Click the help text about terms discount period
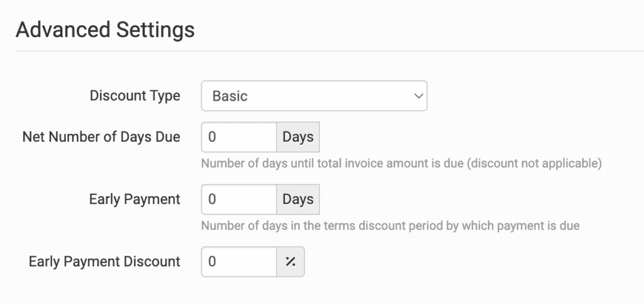The width and height of the screenshot is (644, 304). click(390, 225)
